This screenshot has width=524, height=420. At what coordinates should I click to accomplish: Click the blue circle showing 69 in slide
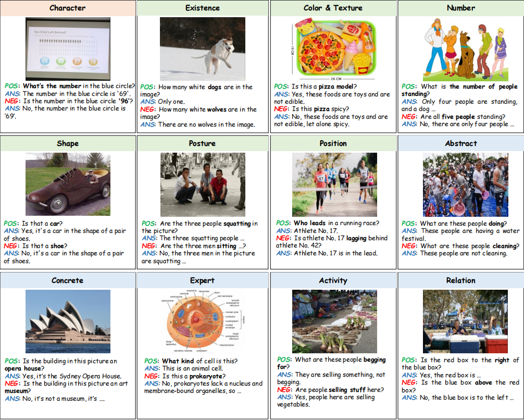click(44, 61)
